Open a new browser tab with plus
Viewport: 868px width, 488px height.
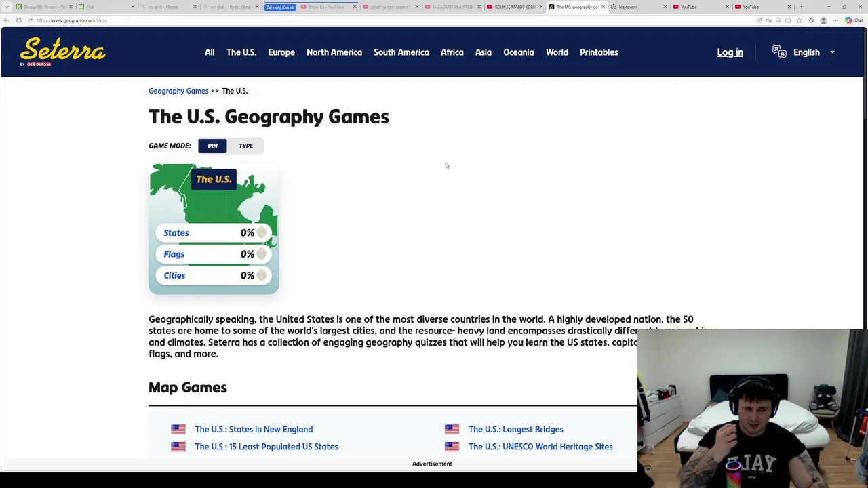coord(801,7)
